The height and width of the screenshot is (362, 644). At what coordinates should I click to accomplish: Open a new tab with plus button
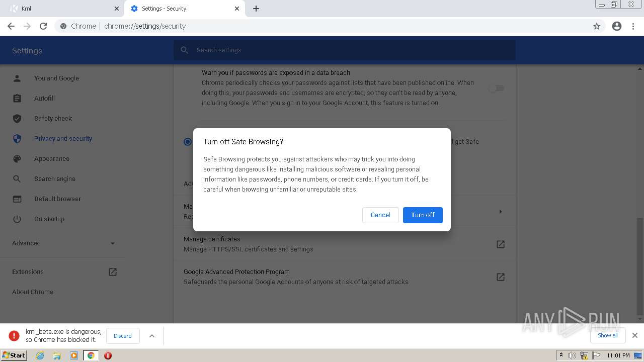[256, 9]
